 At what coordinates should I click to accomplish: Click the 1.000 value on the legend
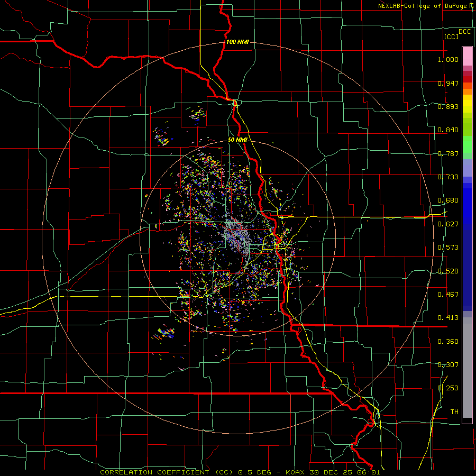pos(448,59)
